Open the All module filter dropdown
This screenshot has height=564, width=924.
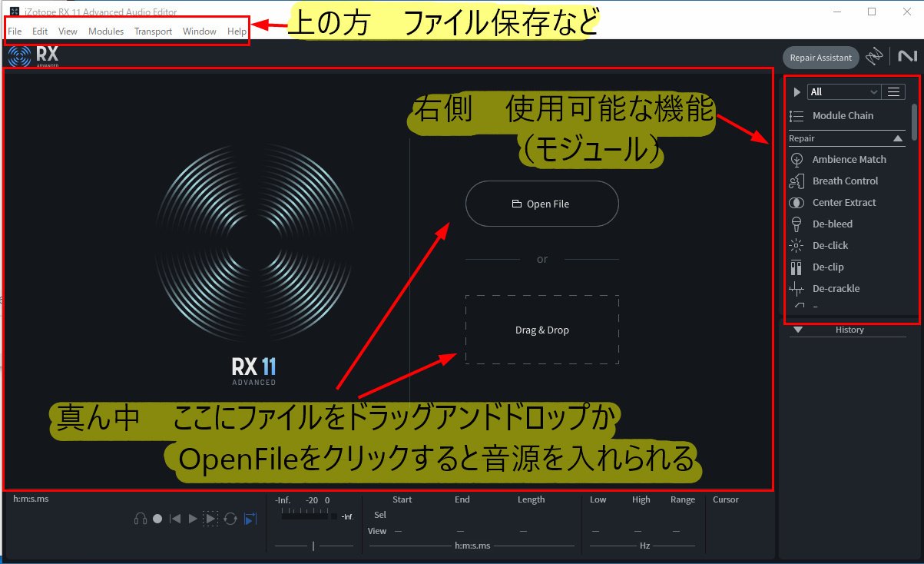click(x=843, y=91)
